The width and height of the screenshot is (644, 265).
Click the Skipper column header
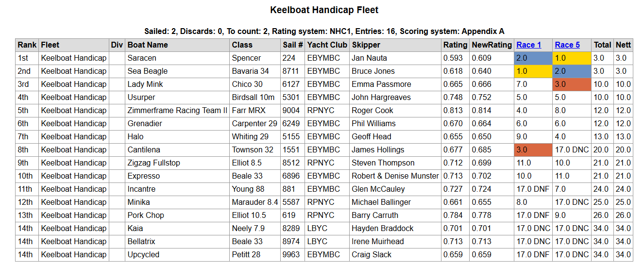[366, 45]
